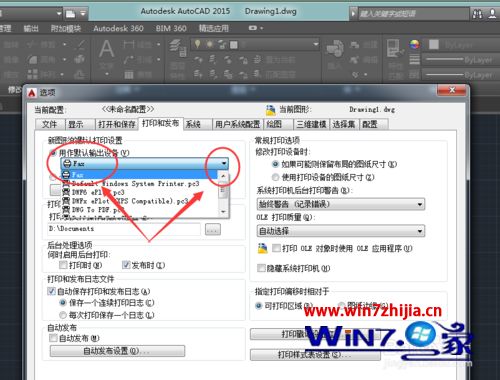Select the Explode tool icon

point(80,60)
